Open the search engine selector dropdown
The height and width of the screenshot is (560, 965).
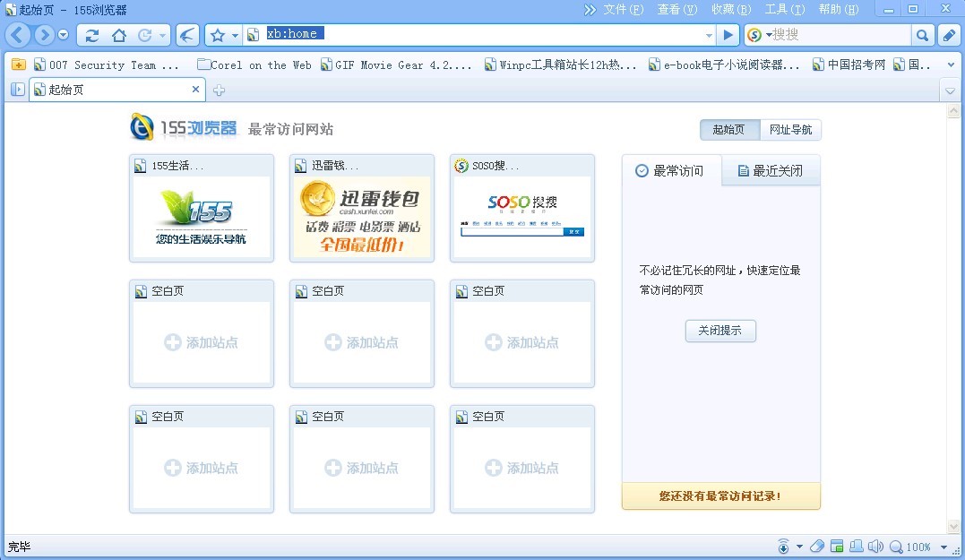[768, 35]
